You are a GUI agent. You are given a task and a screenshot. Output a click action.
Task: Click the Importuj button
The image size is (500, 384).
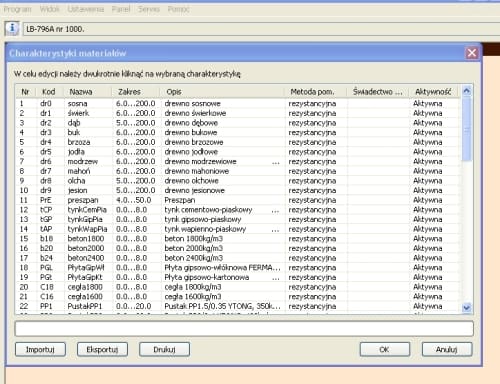[40, 349]
